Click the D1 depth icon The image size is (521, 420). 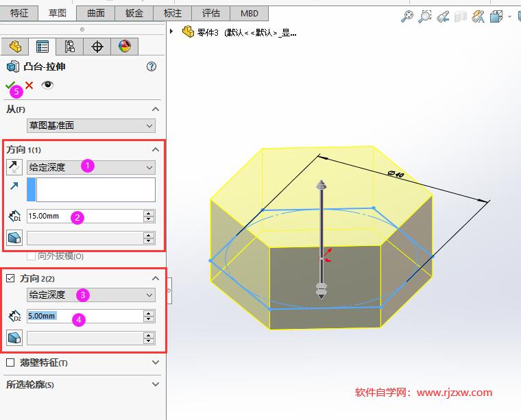pyautogui.click(x=14, y=216)
